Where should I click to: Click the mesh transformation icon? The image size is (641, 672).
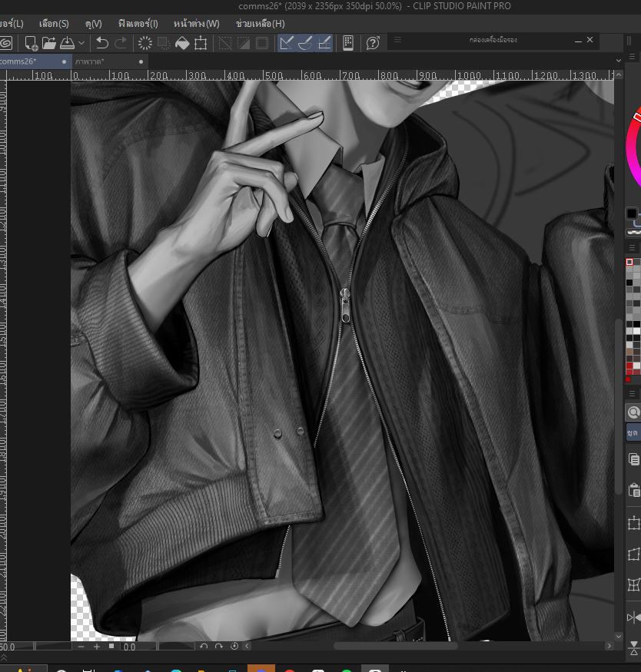pos(634,584)
